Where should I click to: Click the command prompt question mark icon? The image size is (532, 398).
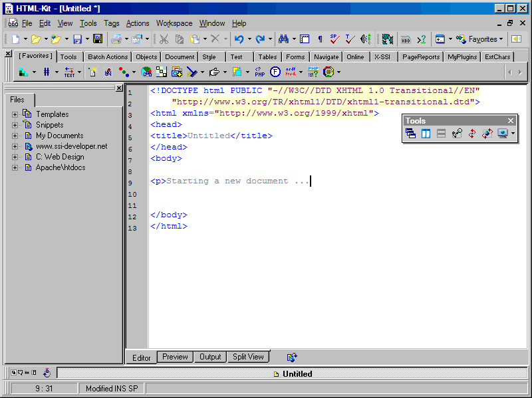pyautogui.click(x=422, y=39)
